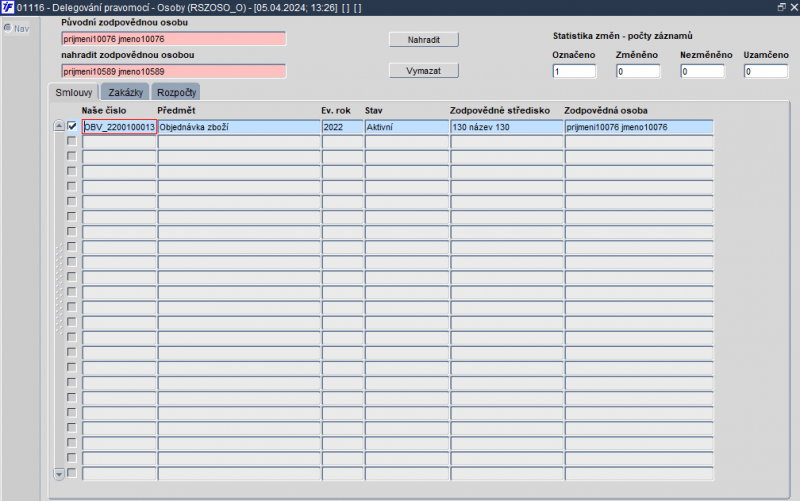Click the Aktivní status cell

407,127
